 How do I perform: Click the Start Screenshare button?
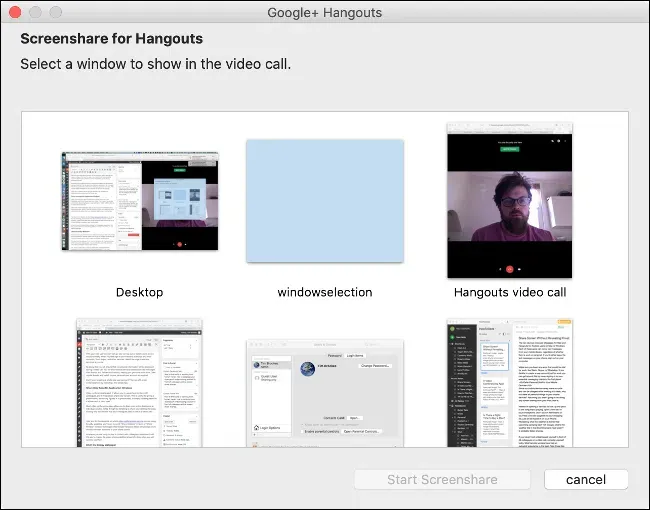[x=442, y=479]
